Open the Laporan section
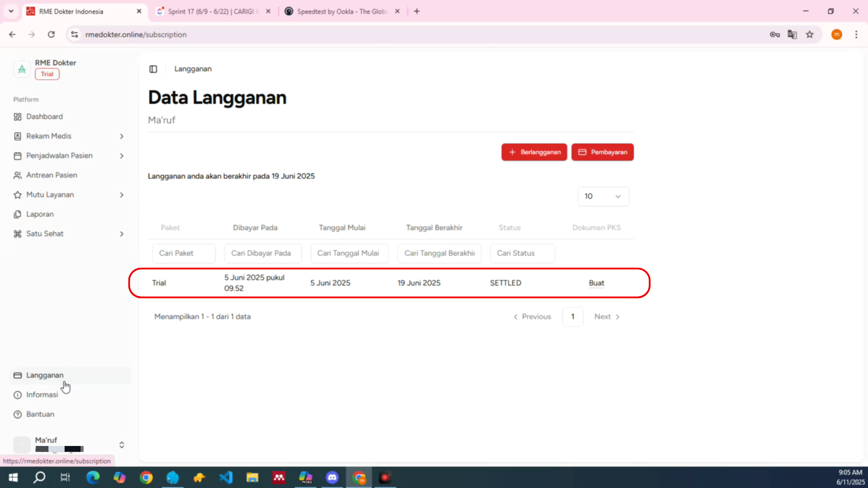Screen dimensions: 868x488 (40, 214)
